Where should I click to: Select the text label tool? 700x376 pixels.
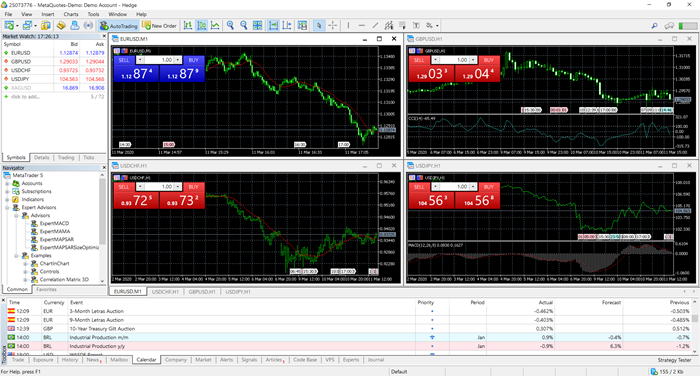(x=416, y=25)
